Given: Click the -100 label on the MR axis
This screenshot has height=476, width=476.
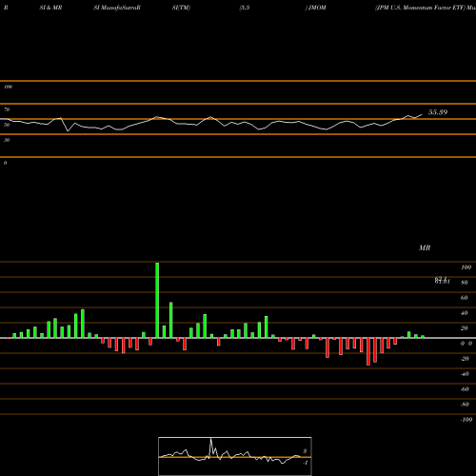Looking at the screenshot, I should coord(466,420).
